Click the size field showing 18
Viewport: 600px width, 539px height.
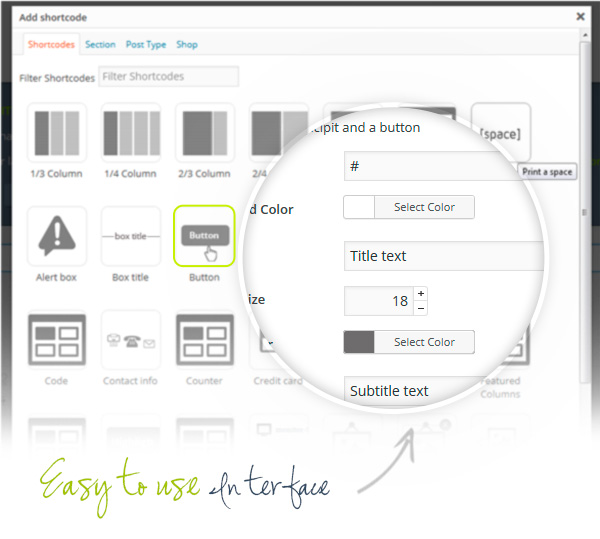[379, 301]
